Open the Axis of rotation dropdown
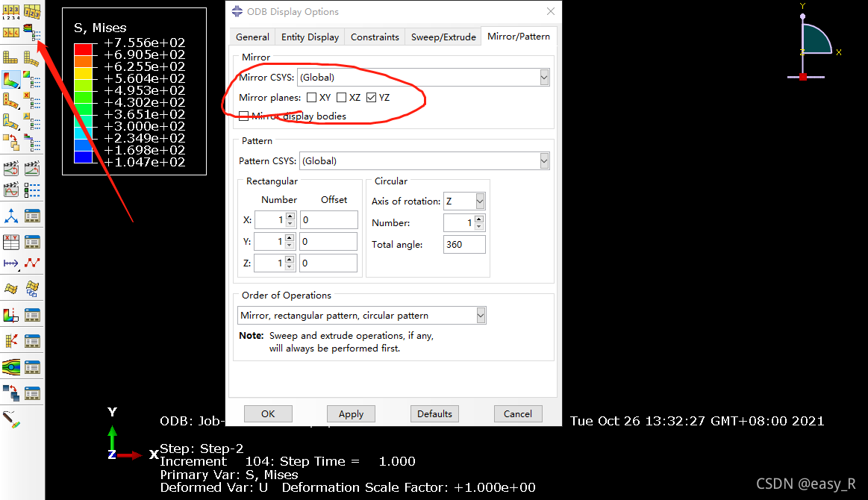 [479, 201]
